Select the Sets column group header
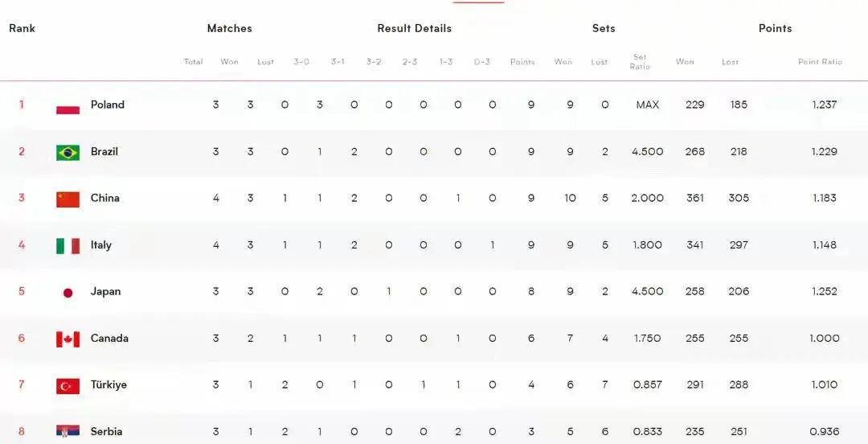 (x=604, y=28)
